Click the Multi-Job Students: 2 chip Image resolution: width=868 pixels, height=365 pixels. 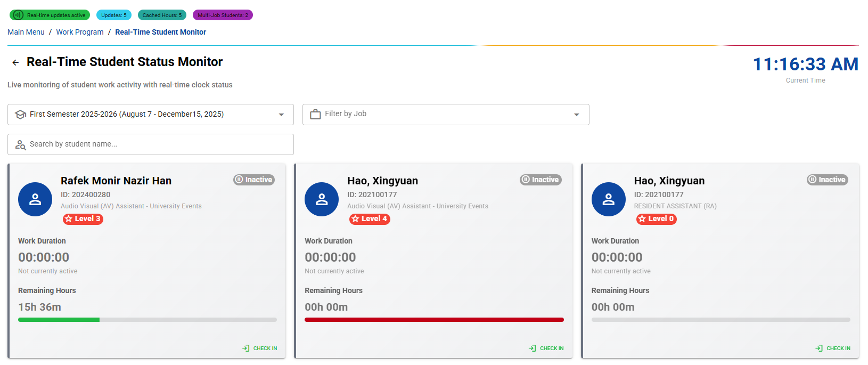tap(223, 15)
